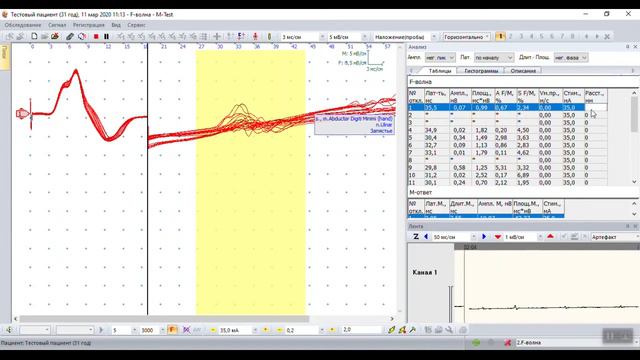The height and width of the screenshot is (360, 640).
Task: Click the Abductor Digiti Minimi trace label
Action: coord(354,124)
